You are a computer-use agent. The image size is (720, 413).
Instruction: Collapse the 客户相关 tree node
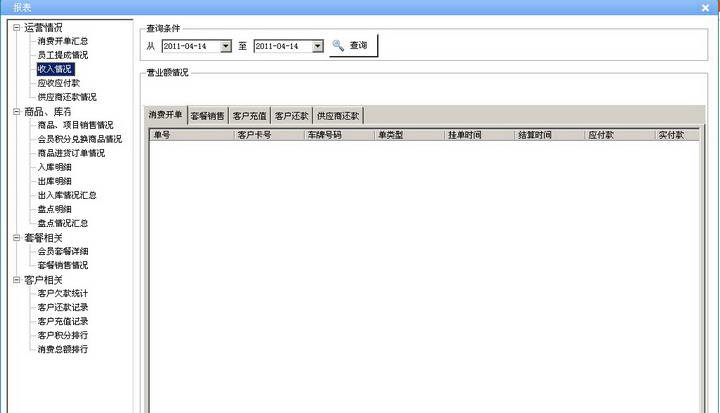pos(16,280)
